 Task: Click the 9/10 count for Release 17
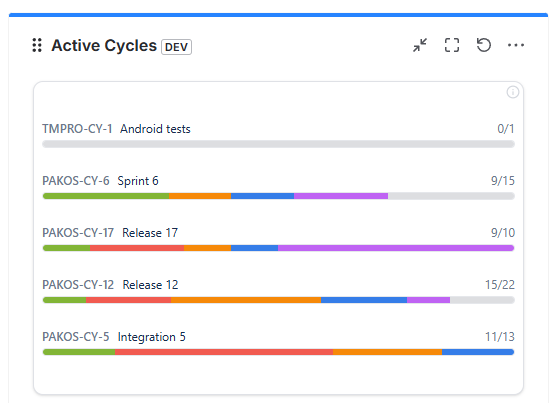(x=502, y=233)
